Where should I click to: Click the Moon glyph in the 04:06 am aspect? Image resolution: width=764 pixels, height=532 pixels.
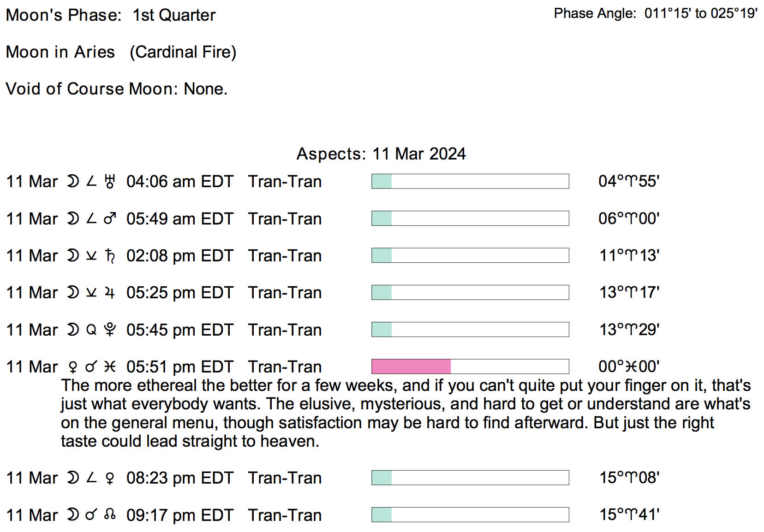coord(72,182)
